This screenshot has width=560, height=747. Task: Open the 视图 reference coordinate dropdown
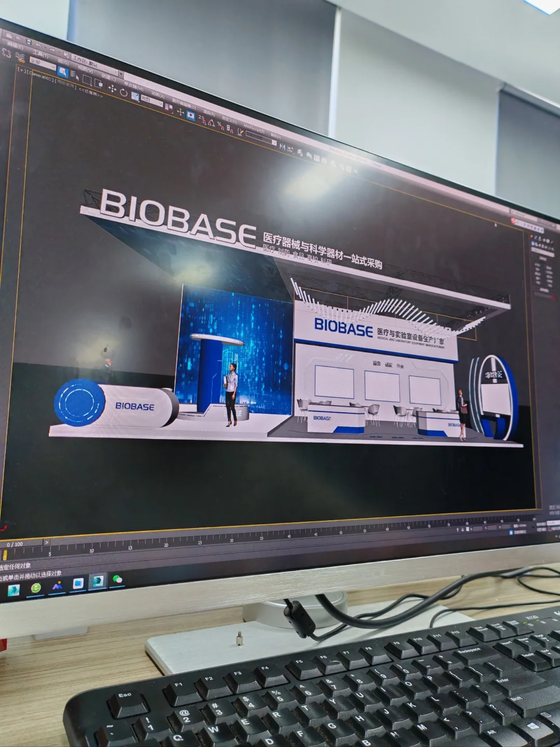(152, 101)
